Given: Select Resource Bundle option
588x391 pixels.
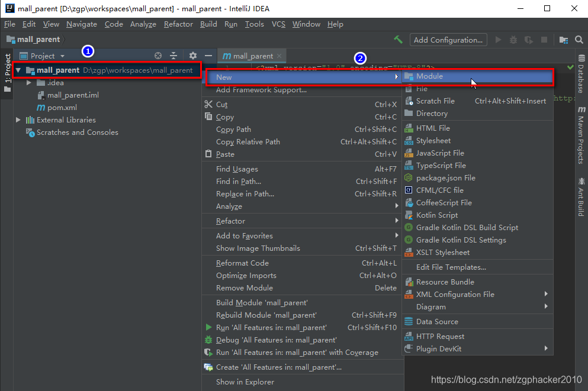Looking at the screenshot, I should coord(477,282).
